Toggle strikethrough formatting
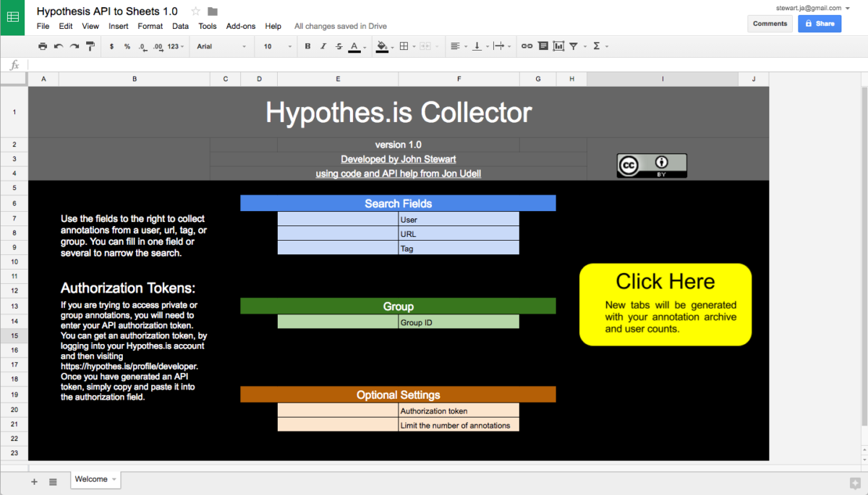Viewport: 868px width, 495px height. pyautogui.click(x=339, y=46)
